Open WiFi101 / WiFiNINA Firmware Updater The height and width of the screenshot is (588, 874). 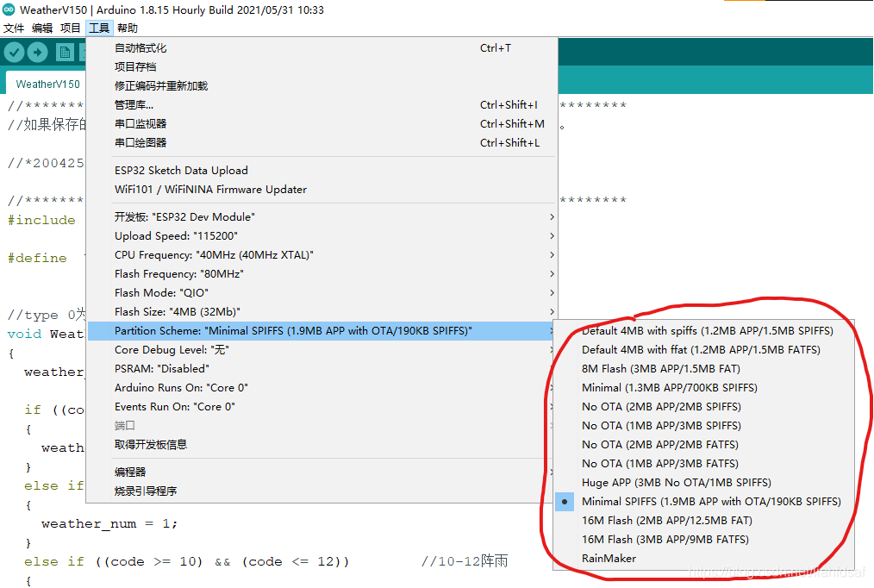coord(322,190)
